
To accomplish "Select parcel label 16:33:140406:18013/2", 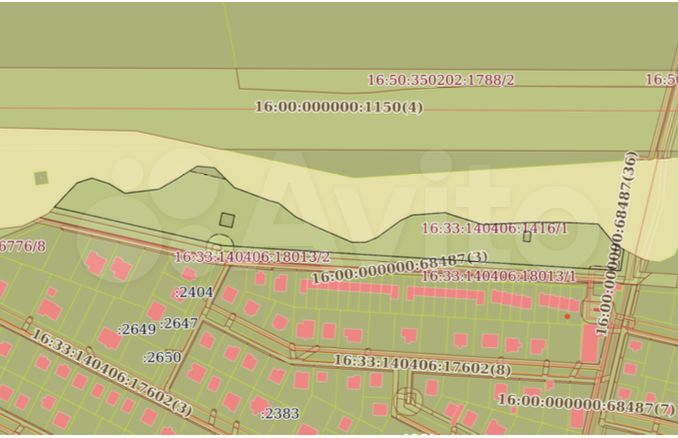I will (252, 257).
